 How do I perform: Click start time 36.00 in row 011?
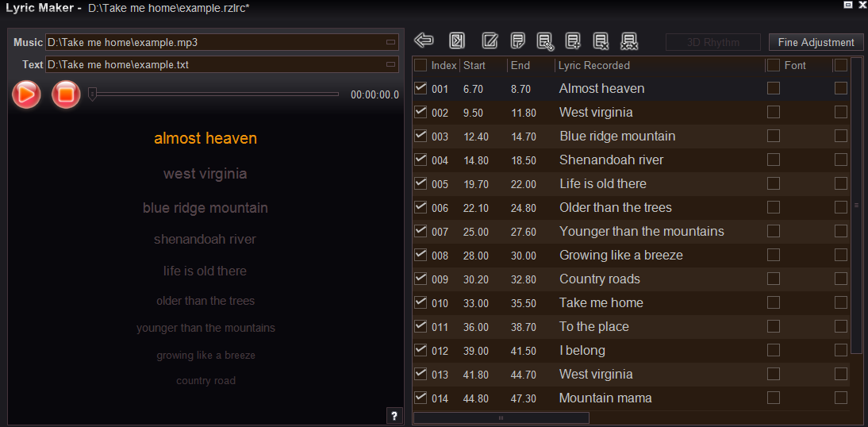475,327
